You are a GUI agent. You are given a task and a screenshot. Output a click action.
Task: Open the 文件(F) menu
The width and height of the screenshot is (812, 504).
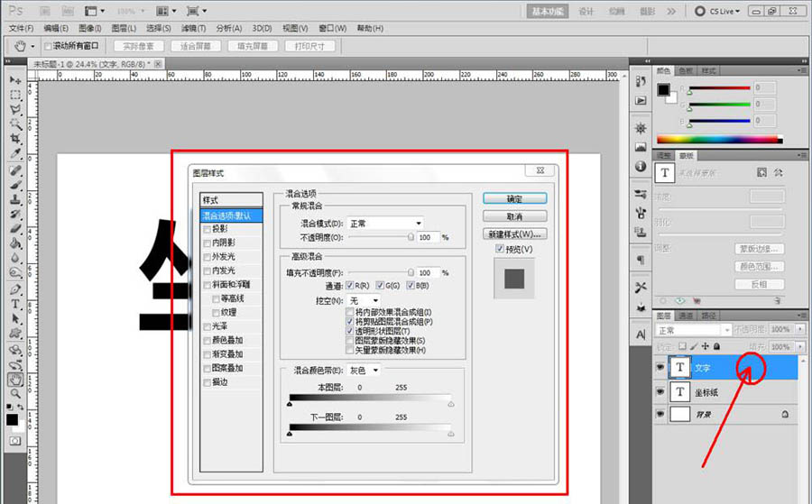coord(21,28)
